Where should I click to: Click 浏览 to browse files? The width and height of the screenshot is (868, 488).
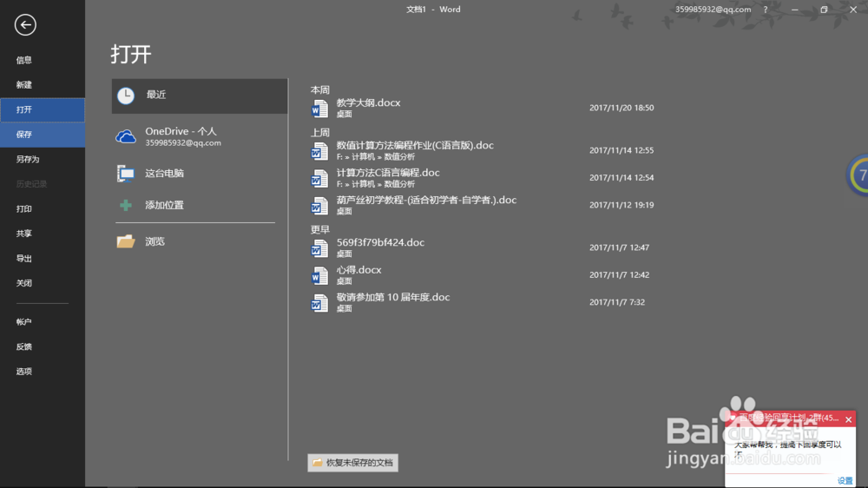(x=200, y=241)
